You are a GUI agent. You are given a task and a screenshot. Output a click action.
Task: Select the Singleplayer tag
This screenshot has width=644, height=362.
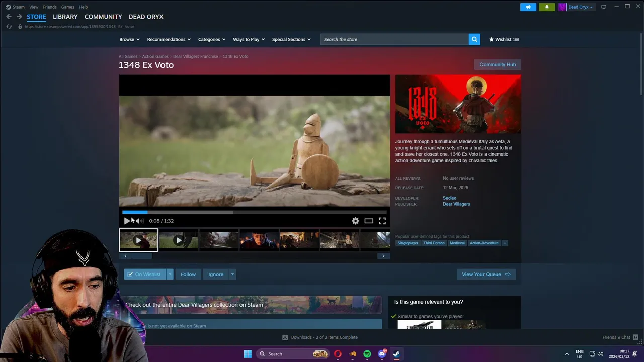pos(408,243)
